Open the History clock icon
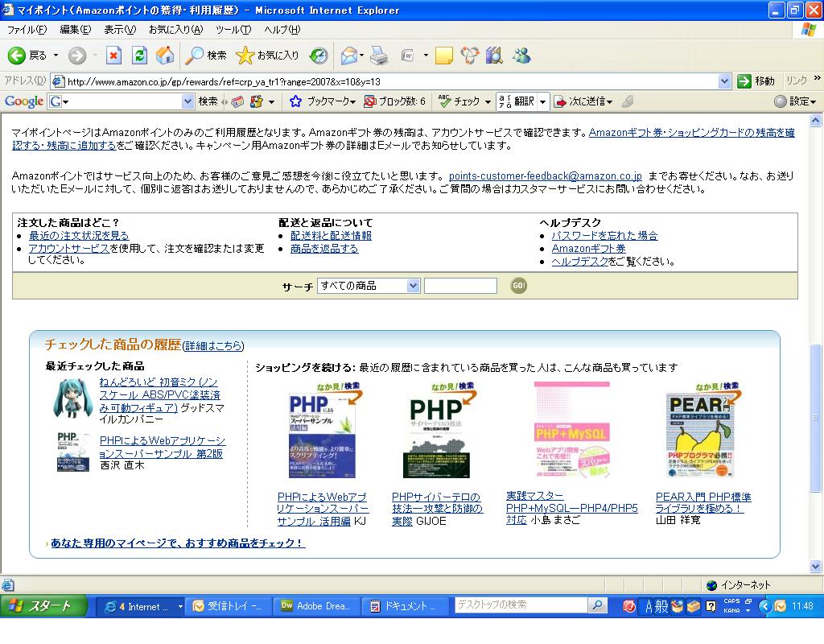 [x=319, y=56]
